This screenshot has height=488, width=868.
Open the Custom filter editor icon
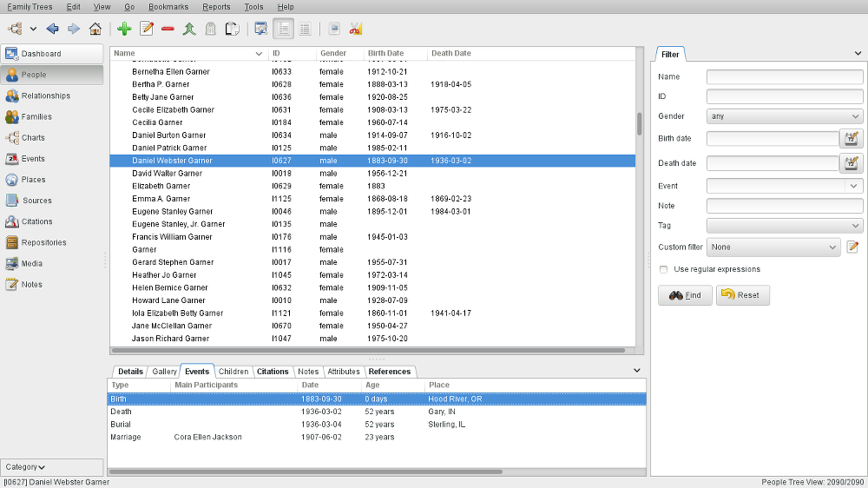coord(852,247)
